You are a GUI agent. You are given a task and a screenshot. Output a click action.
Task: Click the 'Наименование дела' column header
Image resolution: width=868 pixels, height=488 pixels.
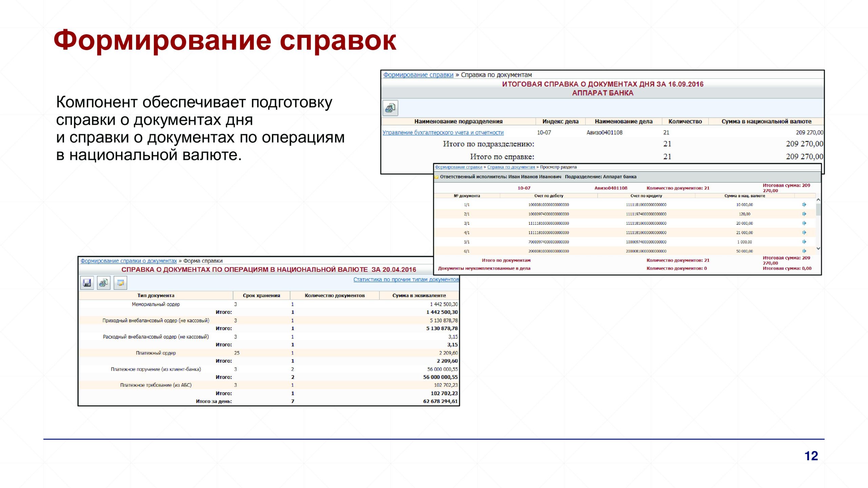pyautogui.click(x=624, y=121)
